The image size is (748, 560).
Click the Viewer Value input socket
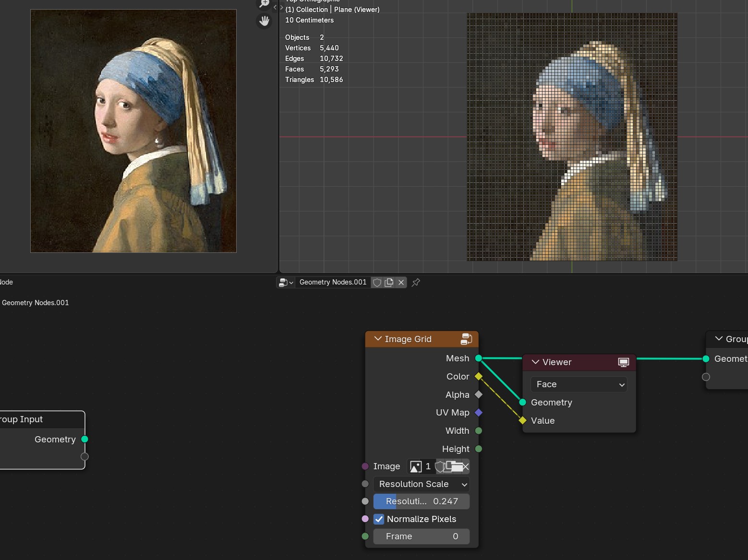(523, 421)
